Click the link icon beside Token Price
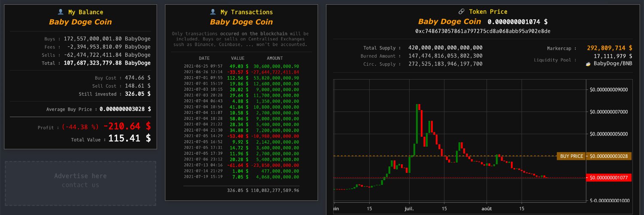644x215 pixels. click(x=462, y=12)
